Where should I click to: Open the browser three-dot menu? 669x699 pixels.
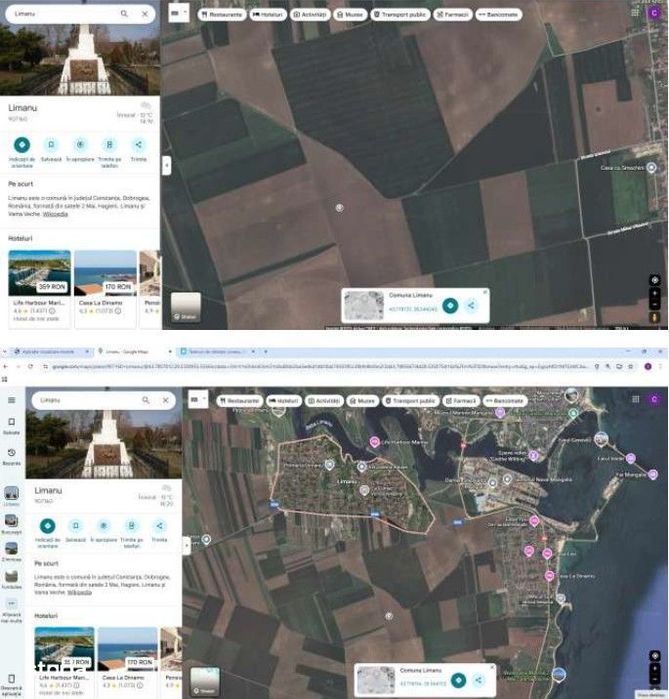point(661,366)
